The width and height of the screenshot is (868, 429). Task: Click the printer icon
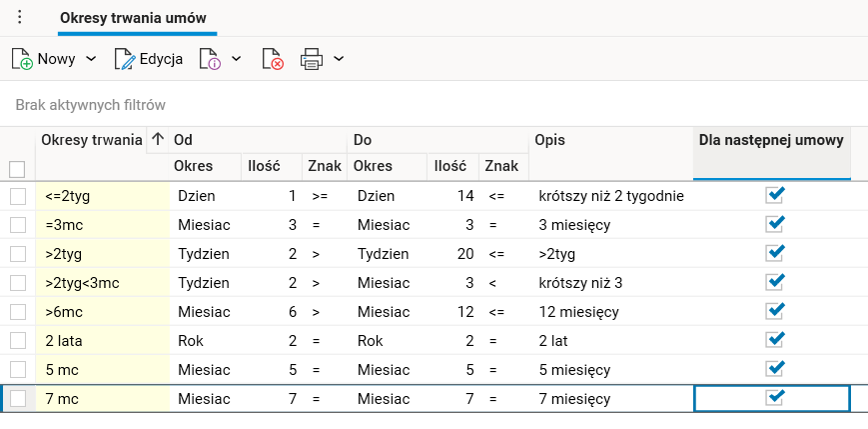click(x=312, y=59)
